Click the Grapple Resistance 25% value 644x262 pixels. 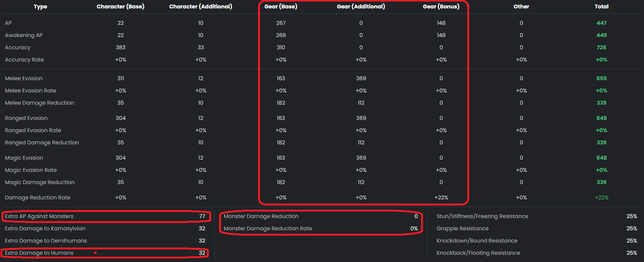(x=632, y=228)
